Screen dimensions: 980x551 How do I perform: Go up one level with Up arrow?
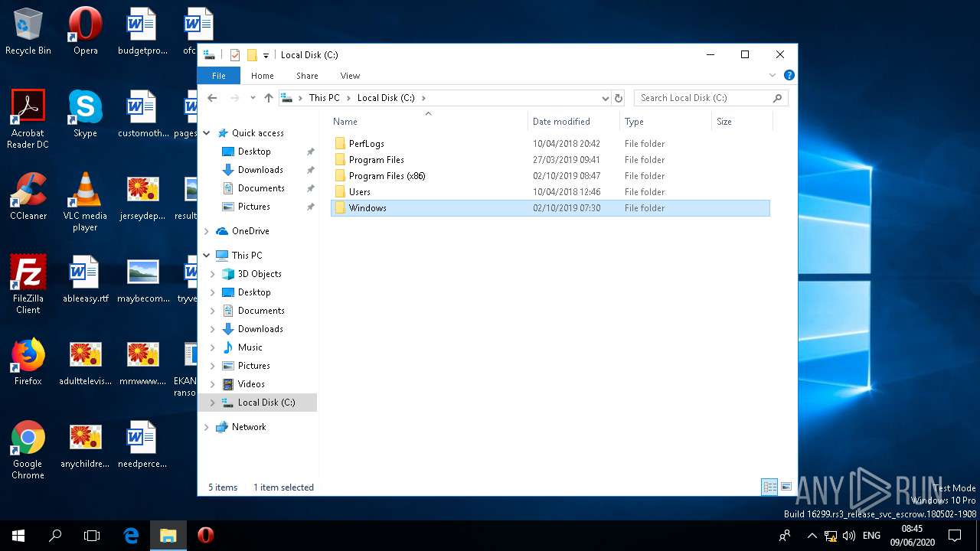click(x=268, y=98)
